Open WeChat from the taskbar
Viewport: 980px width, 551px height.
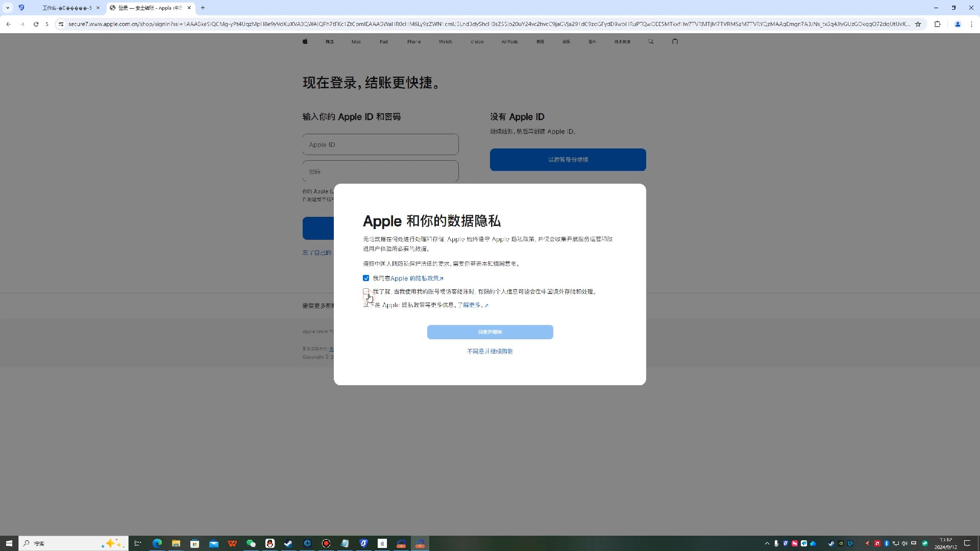(x=251, y=543)
